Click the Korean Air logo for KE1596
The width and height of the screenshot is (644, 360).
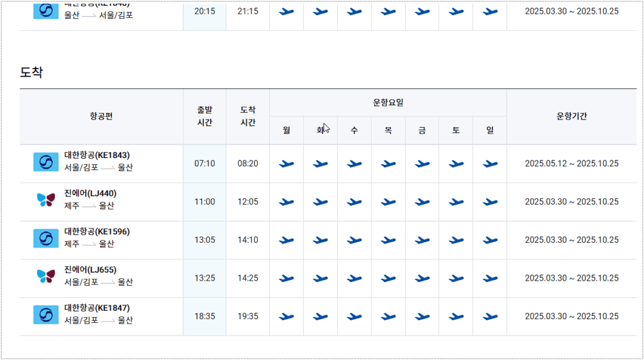pos(45,239)
